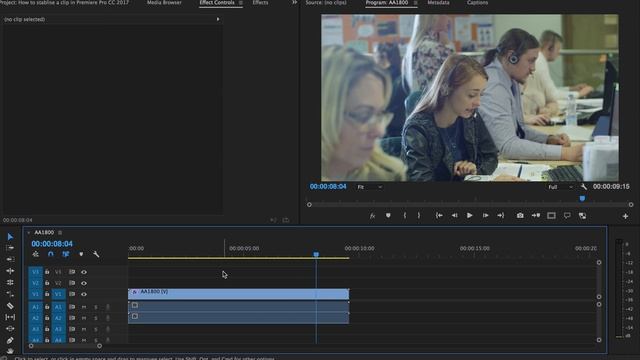Select the Rate Stretch tool
640x360 pixels.
(10, 294)
